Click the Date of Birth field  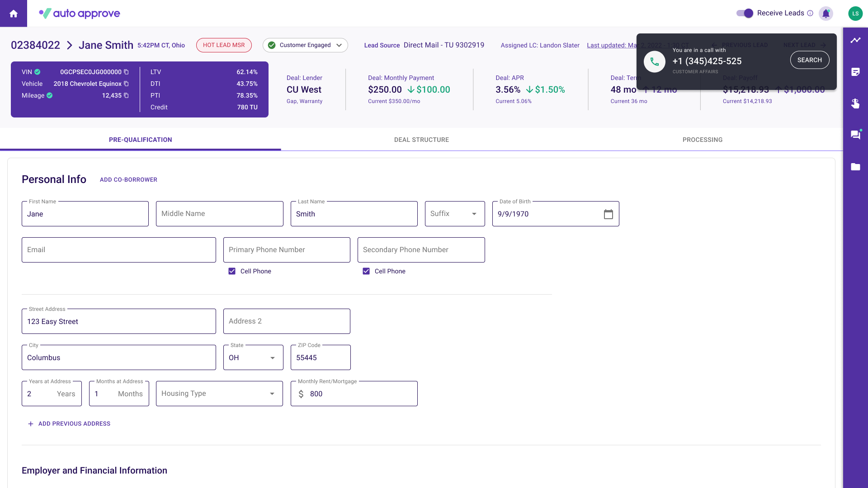coord(556,214)
